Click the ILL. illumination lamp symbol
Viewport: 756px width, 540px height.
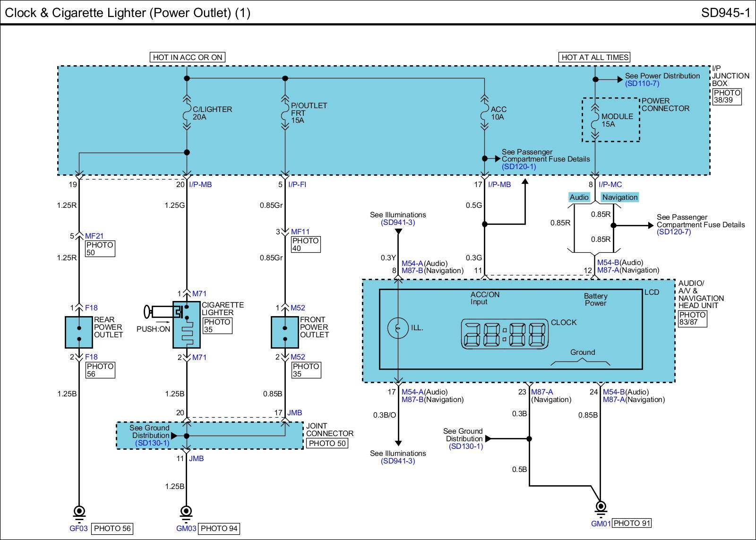pyautogui.click(x=398, y=328)
